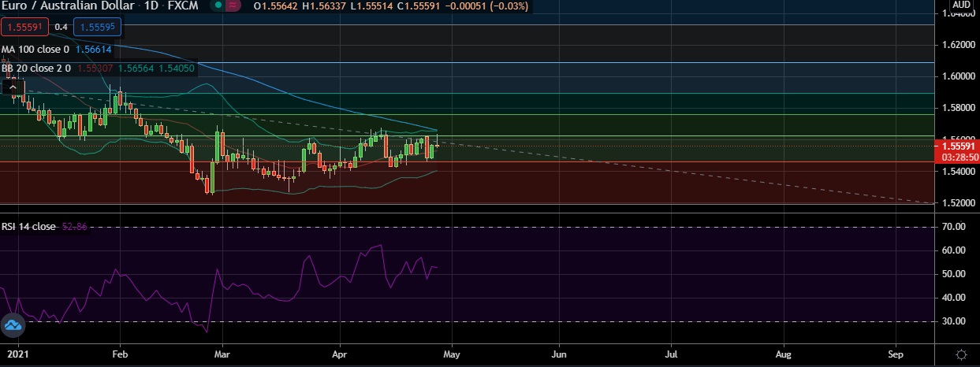
Task: Click the blue buy price 1.55595 button
Action: (98, 27)
